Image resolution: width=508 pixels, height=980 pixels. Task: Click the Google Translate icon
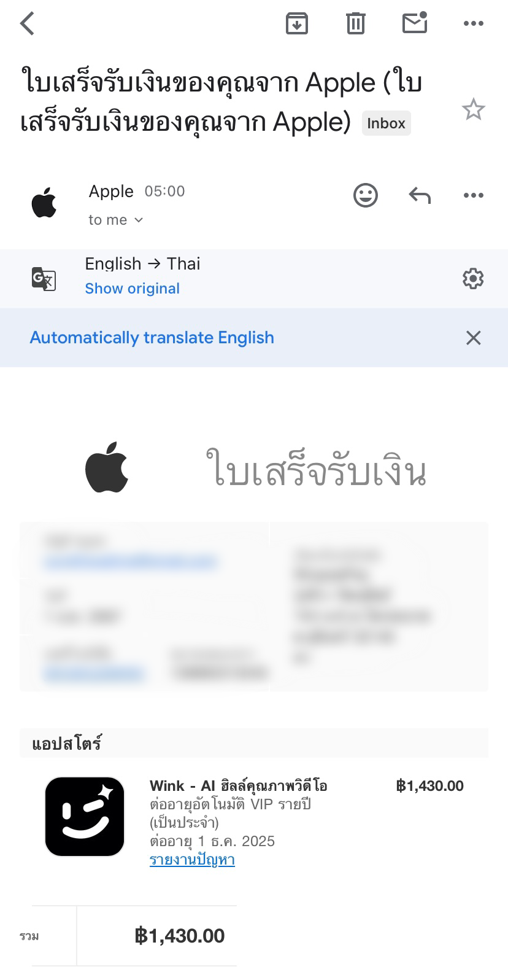(44, 279)
